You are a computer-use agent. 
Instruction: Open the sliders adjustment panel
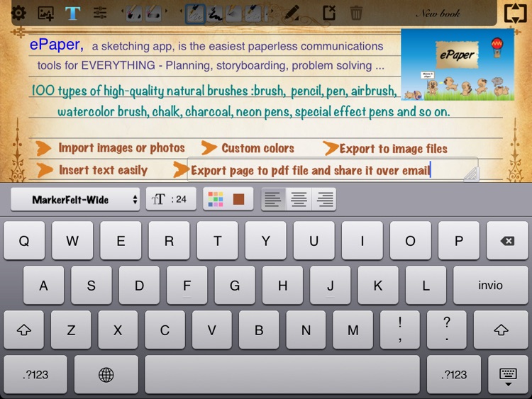point(100,13)
